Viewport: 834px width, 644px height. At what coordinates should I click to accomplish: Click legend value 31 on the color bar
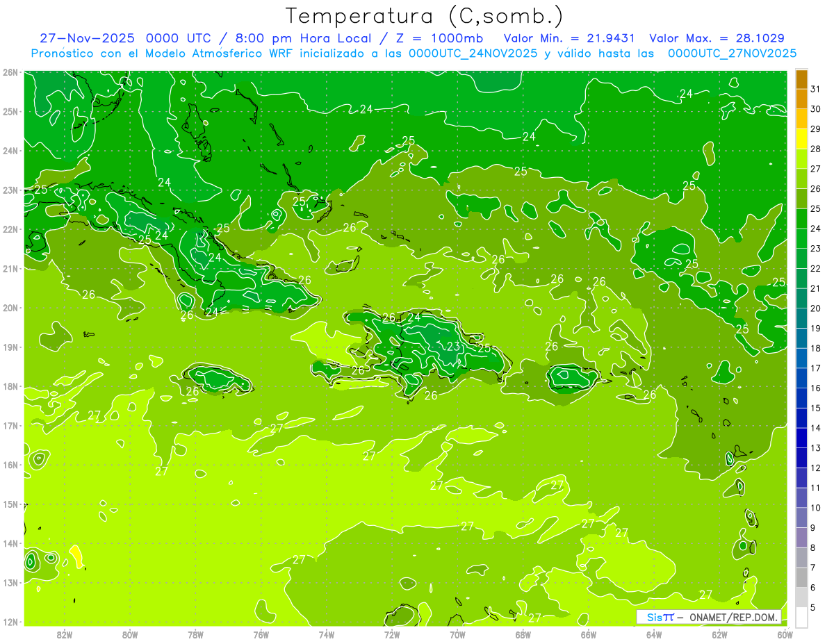816,89
